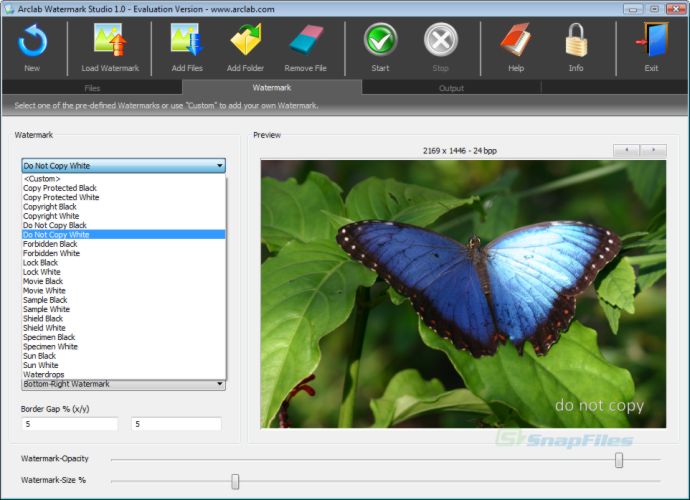The image size is (690, 500).
Task: Open Load Watermark in the toolbar
Action: click(x=110, y=40)
